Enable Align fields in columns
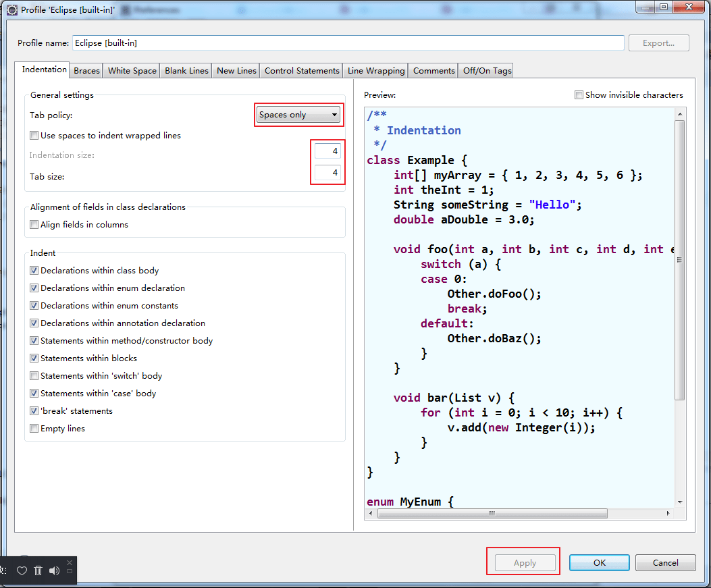Screen dimensions: 711x588 pos(34,224)
